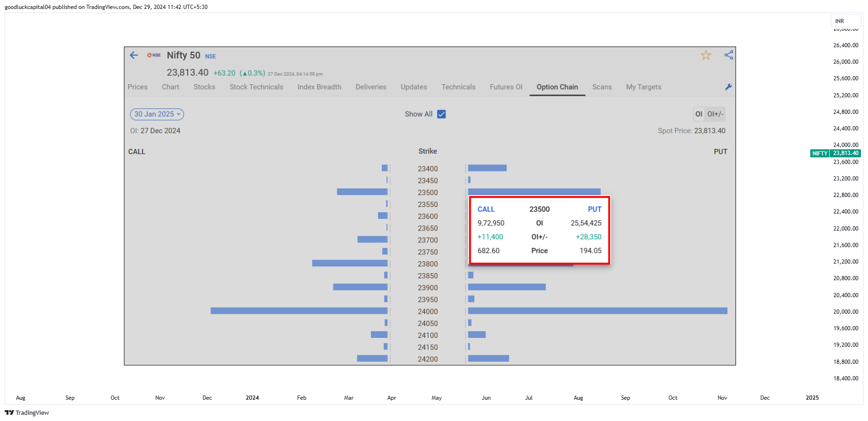
Task: Click the 24000 strike call OI bar
Action: tap(299, 311)
